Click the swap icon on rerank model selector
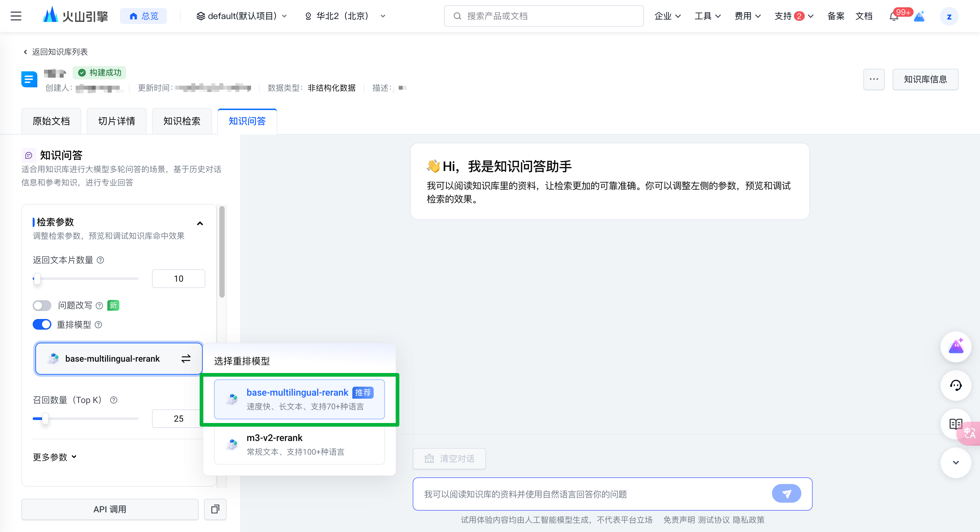 (x=186, y=358)
